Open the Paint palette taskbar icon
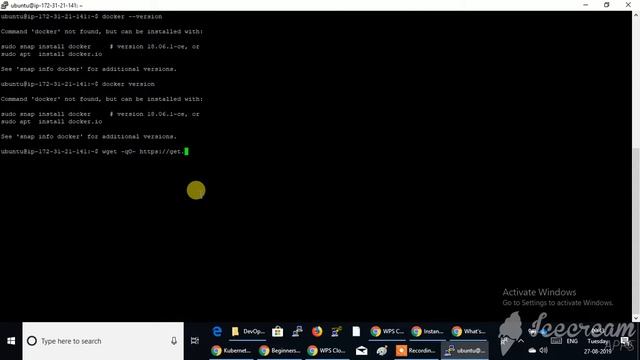 [x=382, y=351]
